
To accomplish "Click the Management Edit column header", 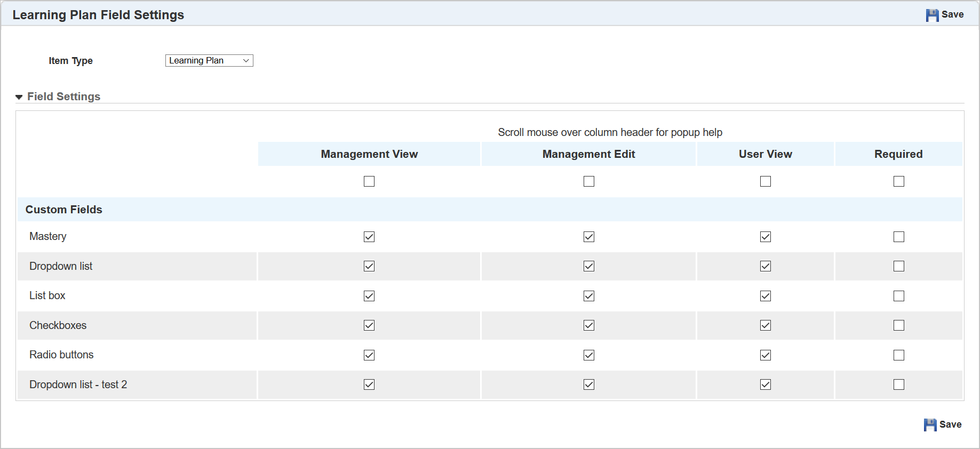I will tap(588, 154).
